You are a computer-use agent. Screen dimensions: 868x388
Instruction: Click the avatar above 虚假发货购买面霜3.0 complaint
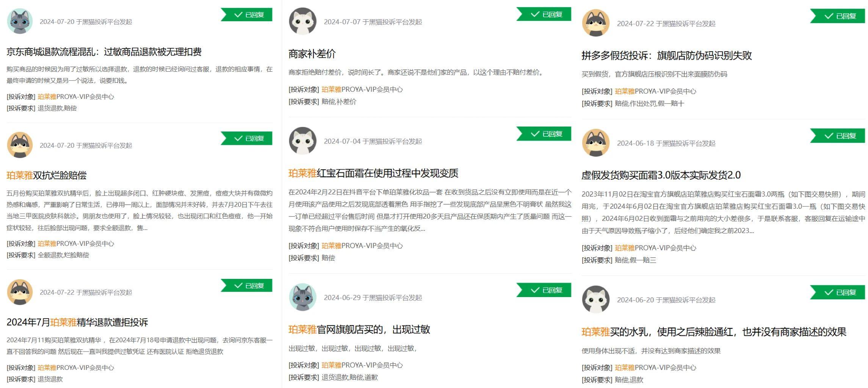pyautogui.click(x=595, y=143)
